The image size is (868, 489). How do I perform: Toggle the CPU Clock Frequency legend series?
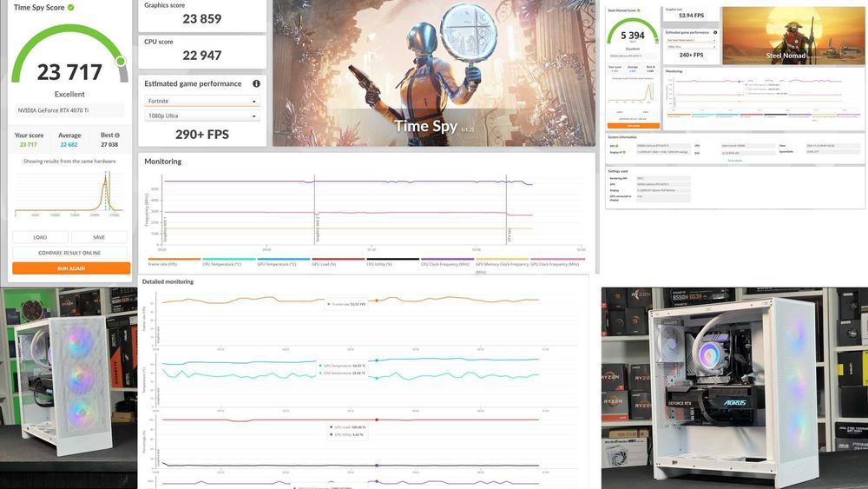pos(447,261)
